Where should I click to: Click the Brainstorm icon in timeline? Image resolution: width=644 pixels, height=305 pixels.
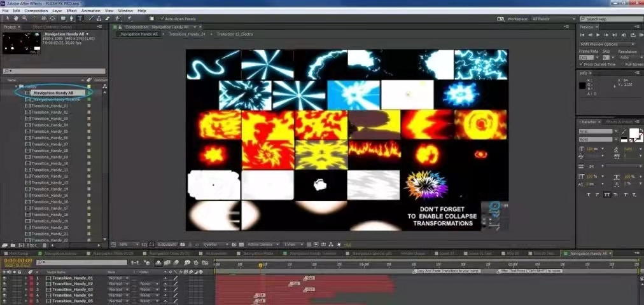[x=187, y=262]
